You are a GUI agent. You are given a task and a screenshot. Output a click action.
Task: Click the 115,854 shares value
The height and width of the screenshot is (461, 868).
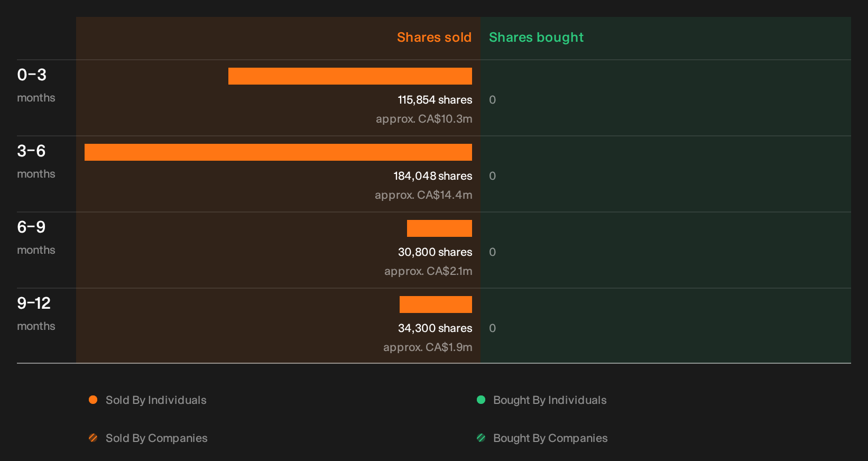tap(435, 100)
